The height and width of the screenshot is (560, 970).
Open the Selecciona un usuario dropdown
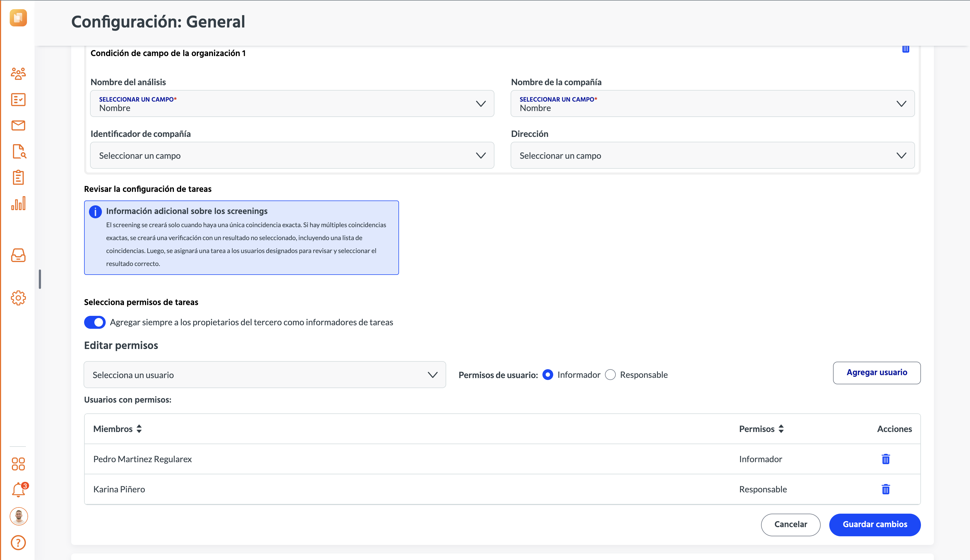pyautogui.click(x=265, y=375)
